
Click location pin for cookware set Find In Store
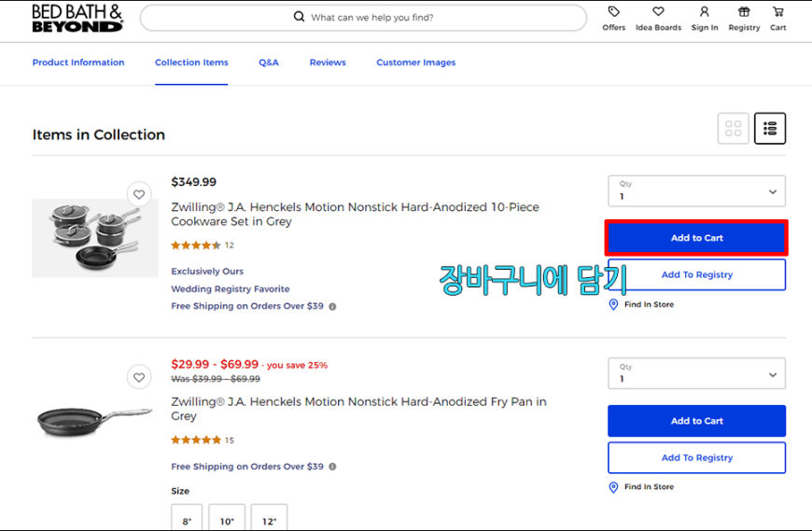(x=613, y=304)
